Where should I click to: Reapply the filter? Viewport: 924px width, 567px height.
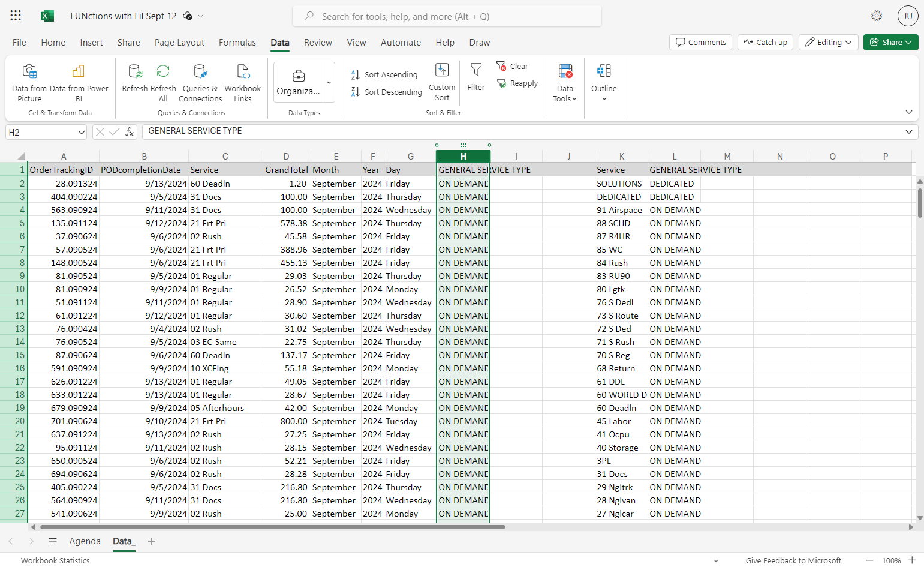[517, 83]
